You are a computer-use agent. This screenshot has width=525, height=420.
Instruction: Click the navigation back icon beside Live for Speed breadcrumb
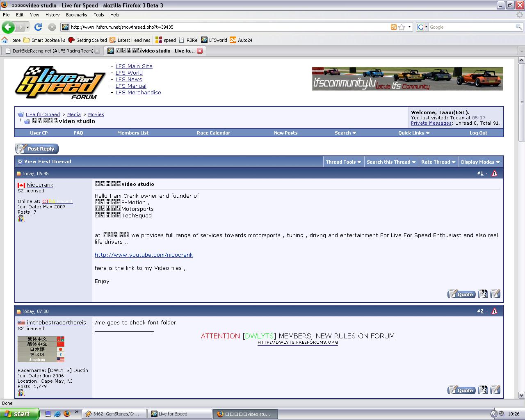click(x=21, y=114)
